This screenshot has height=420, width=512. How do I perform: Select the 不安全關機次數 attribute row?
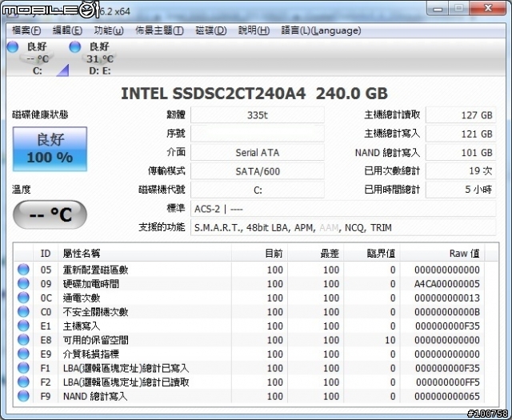(x=250, y=312)
